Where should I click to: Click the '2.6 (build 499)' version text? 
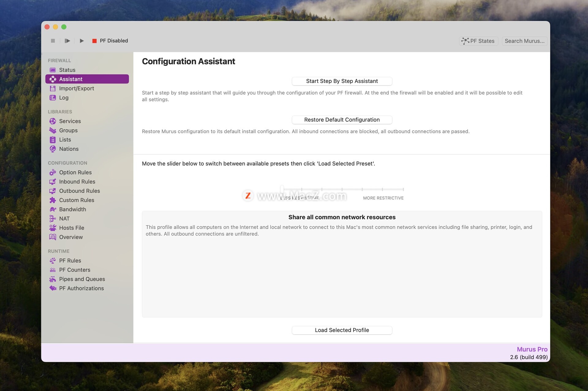pos(529,357)
